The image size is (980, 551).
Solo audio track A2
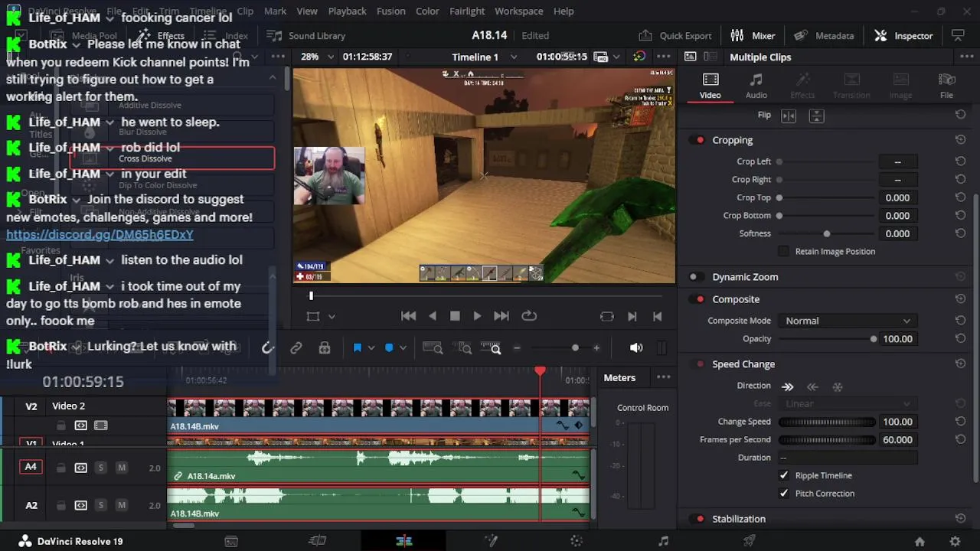100,506
